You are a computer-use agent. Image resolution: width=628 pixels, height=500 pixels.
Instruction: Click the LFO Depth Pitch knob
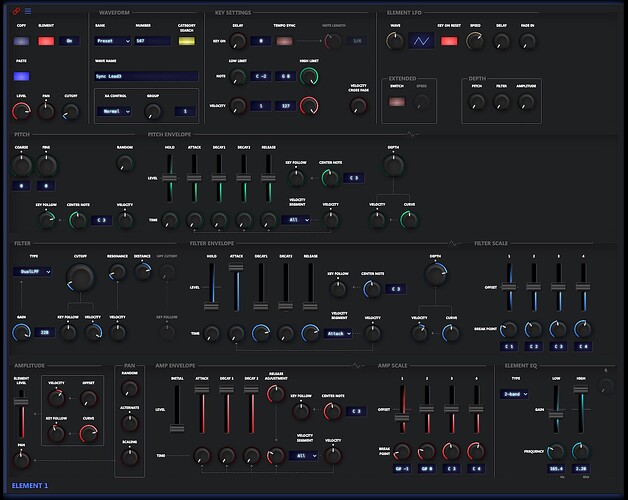pos(476,102)
